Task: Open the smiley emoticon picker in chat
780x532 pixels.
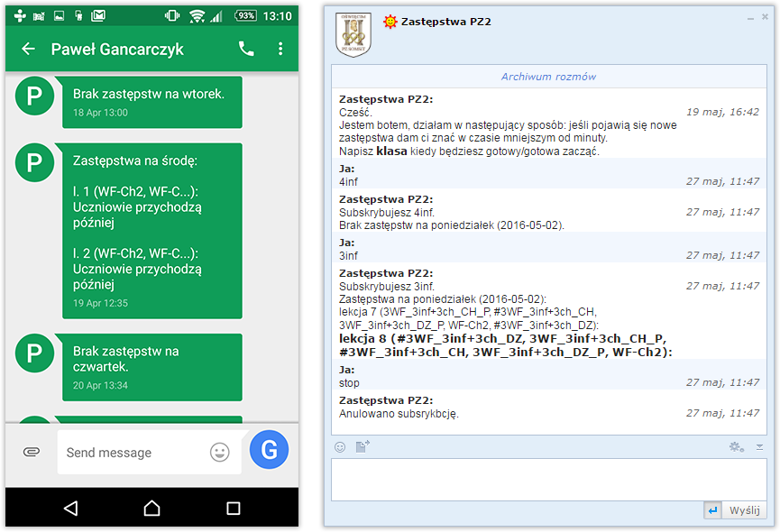Action: (340, 446)
